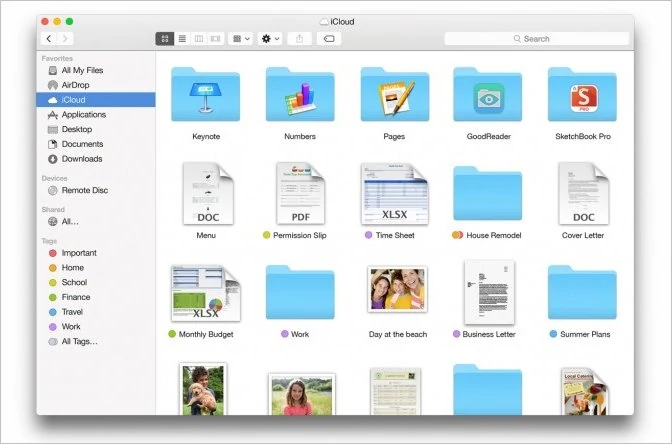Select the Numbers folder icon
The height and width of the screenshot is (444, 672).
[x=300, y=94]
